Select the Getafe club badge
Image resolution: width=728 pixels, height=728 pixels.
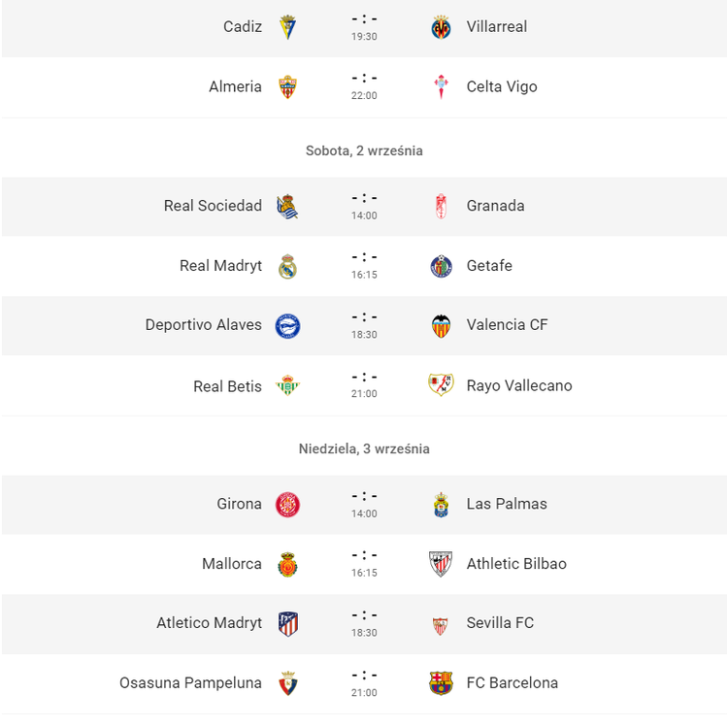click(x=441, y=266)
